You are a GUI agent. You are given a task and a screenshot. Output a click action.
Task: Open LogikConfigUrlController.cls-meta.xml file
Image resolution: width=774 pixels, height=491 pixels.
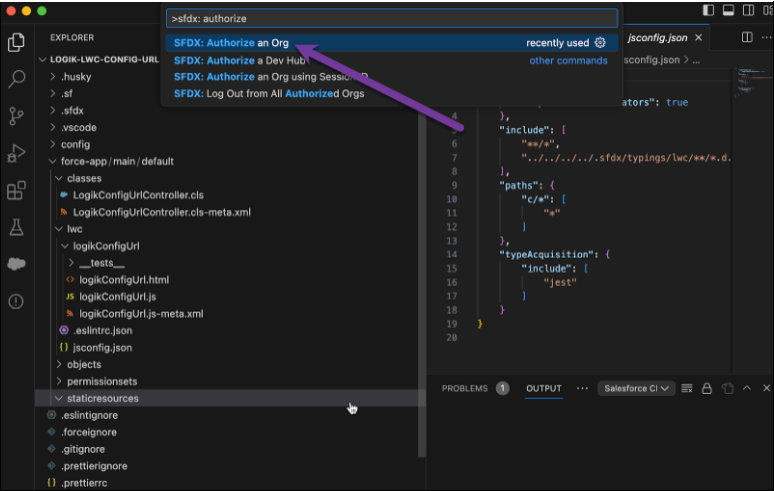pos(162,212)
